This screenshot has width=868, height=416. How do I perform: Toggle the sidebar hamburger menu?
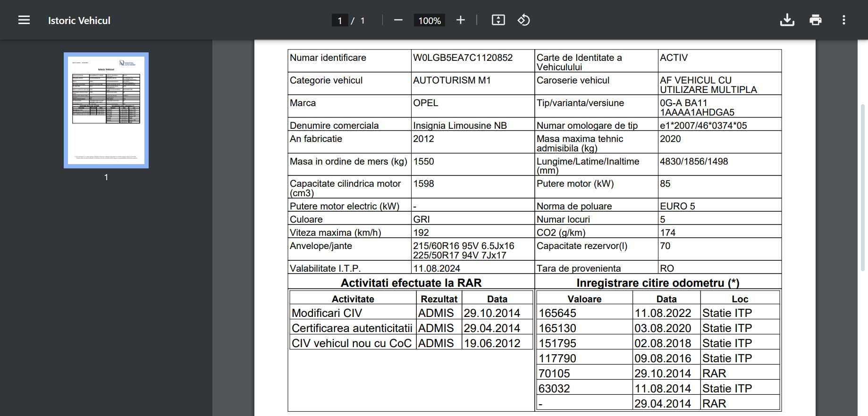(x=24, y=20)
